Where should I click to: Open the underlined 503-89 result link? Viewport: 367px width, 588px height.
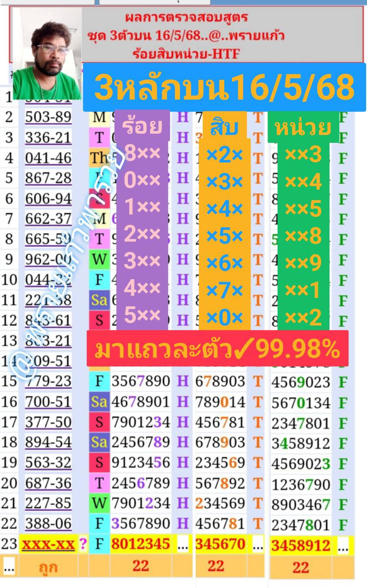click(x=48, y=117)
